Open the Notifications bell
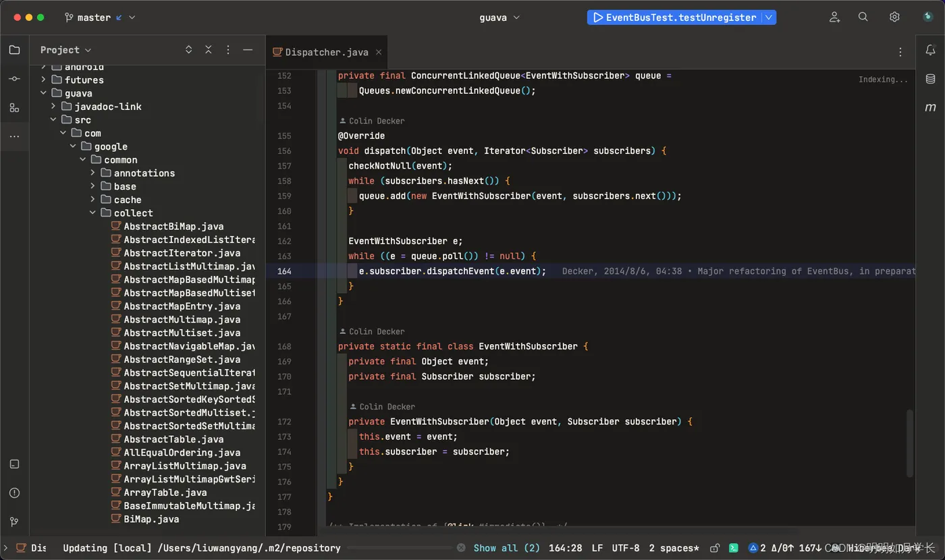The height and width of the screenshot is (560, 945). tap(930, 50)
